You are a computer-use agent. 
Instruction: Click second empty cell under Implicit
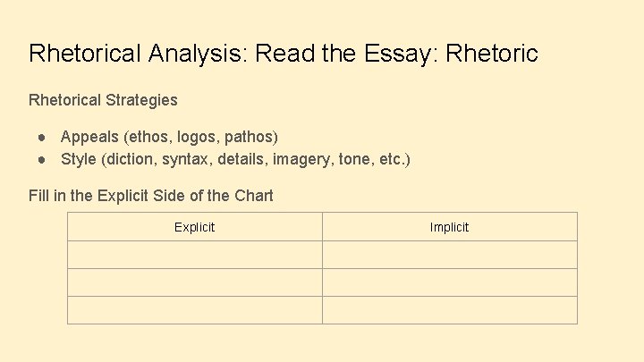449,282
